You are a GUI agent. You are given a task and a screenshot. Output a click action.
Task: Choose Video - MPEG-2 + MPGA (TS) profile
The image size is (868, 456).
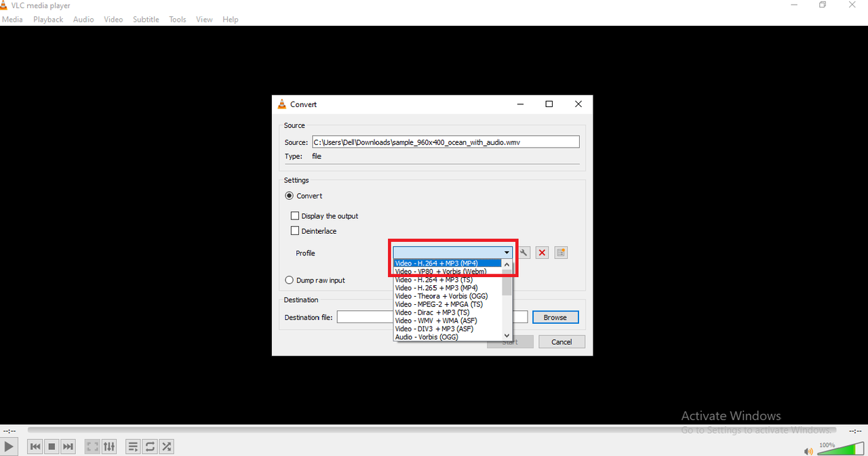(448, 304)
